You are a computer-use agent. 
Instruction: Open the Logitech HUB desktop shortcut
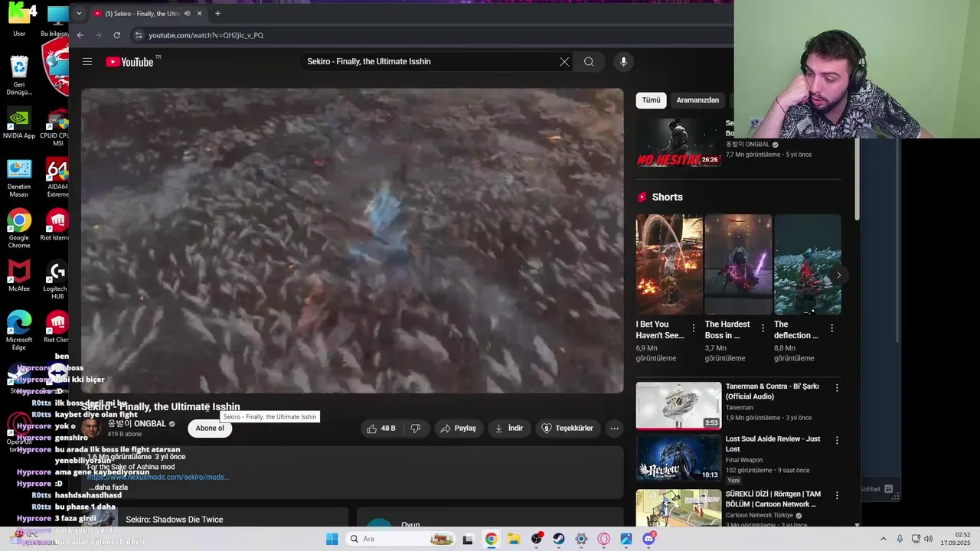point(56,280)
